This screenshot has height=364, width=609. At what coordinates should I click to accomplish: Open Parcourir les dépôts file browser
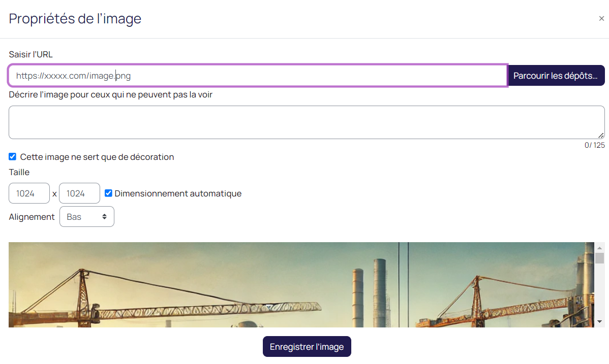(556, 76)
